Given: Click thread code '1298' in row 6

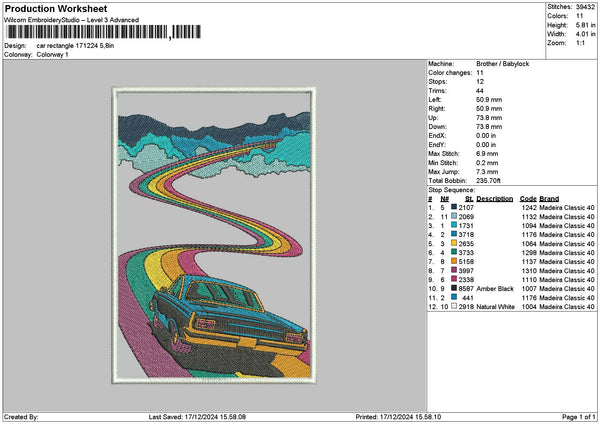Looking at the screenshot, I should point(529,253).
